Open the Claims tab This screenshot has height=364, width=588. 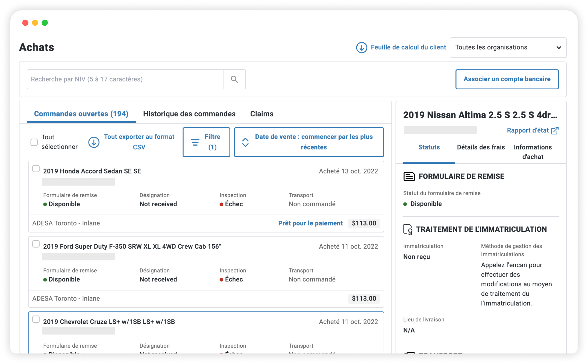click(x=261, y=114)
